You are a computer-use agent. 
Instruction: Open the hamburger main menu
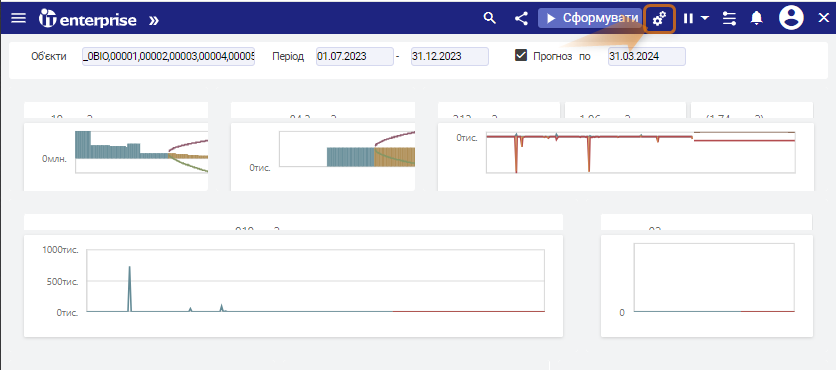[x=19, y=18]
